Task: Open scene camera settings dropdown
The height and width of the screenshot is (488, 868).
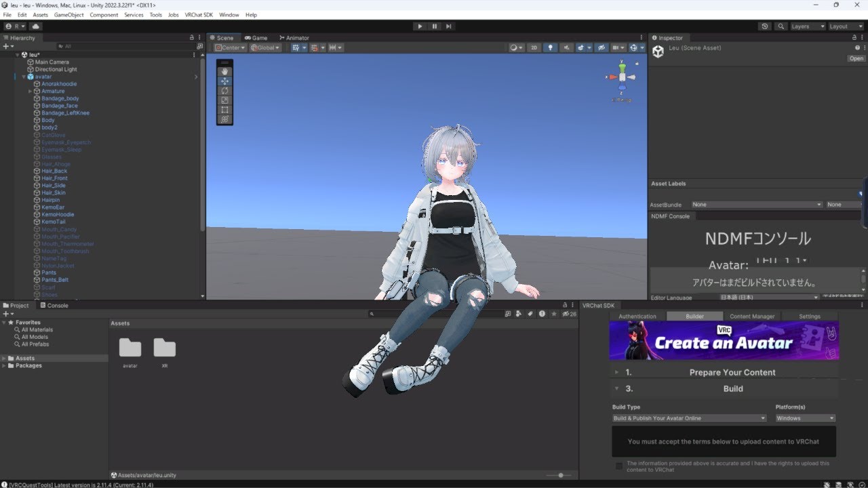Action: coord(618,47)
